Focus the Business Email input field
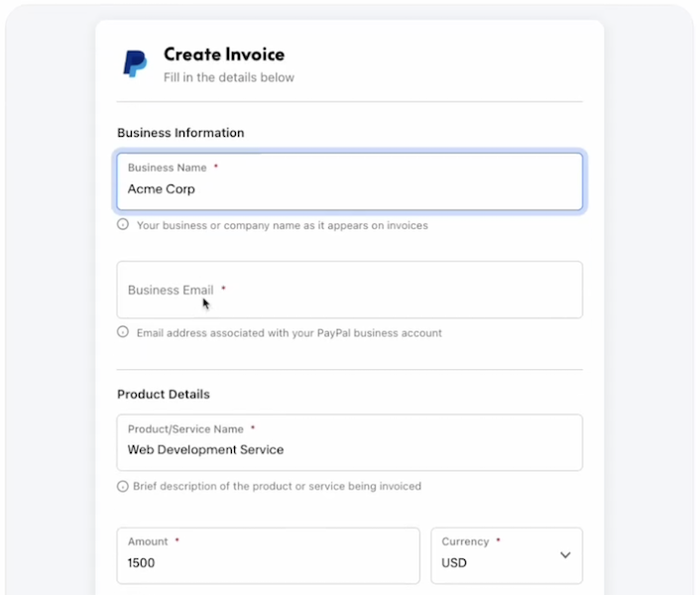 click(349, 290)
